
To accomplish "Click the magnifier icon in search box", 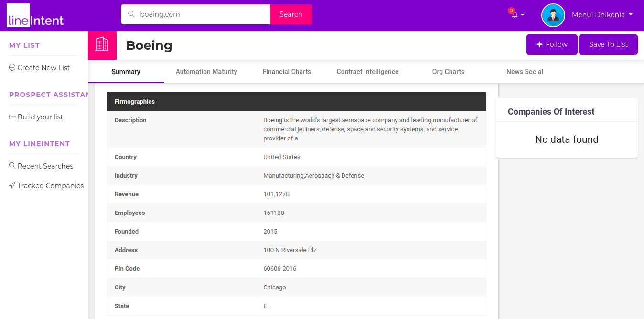I will point(131,14).
